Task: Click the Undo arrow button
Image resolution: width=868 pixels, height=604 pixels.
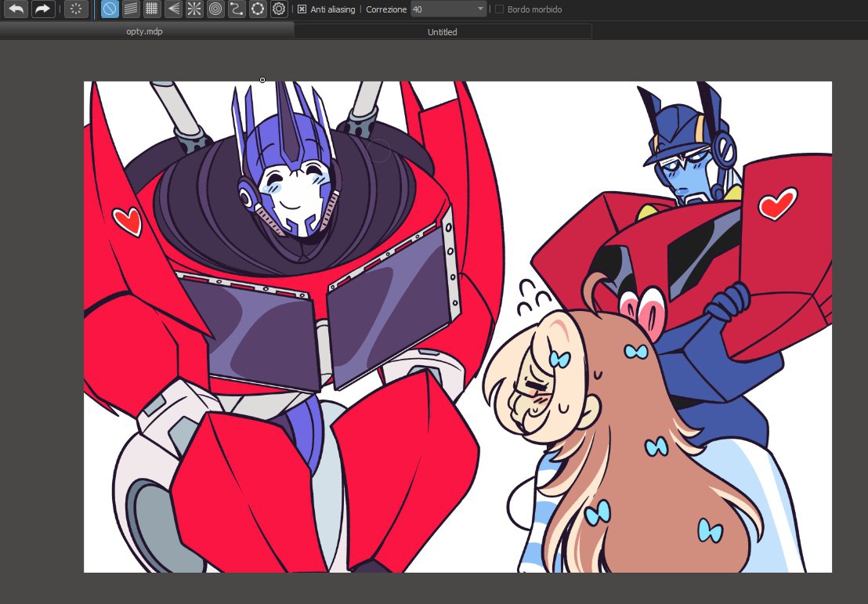Action: pyautogui.click(x=16, y=9)
